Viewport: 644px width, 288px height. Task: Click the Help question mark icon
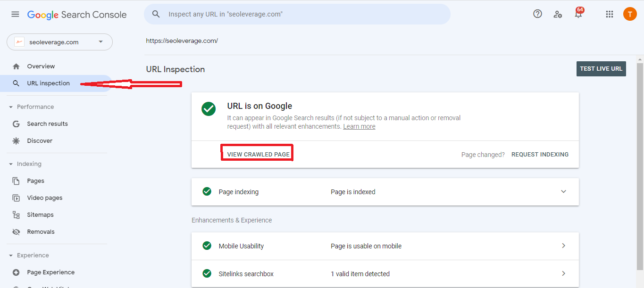click(x=537, y=14)
